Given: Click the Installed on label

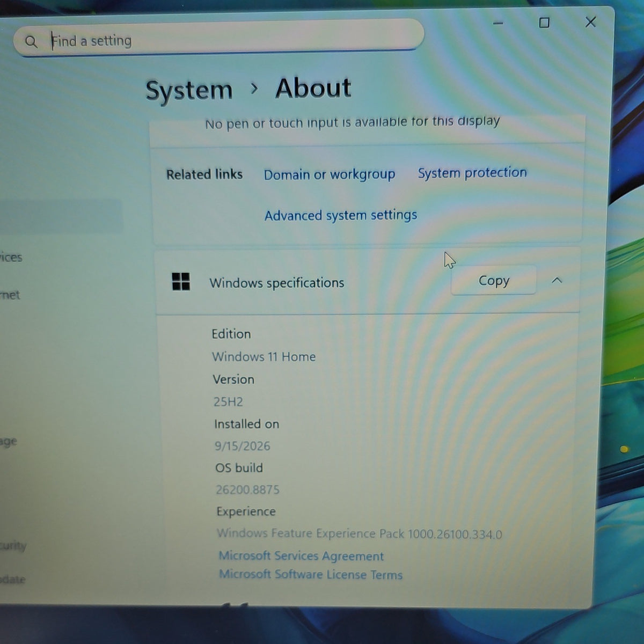Looking at the screenshot, I should (247, 424).
